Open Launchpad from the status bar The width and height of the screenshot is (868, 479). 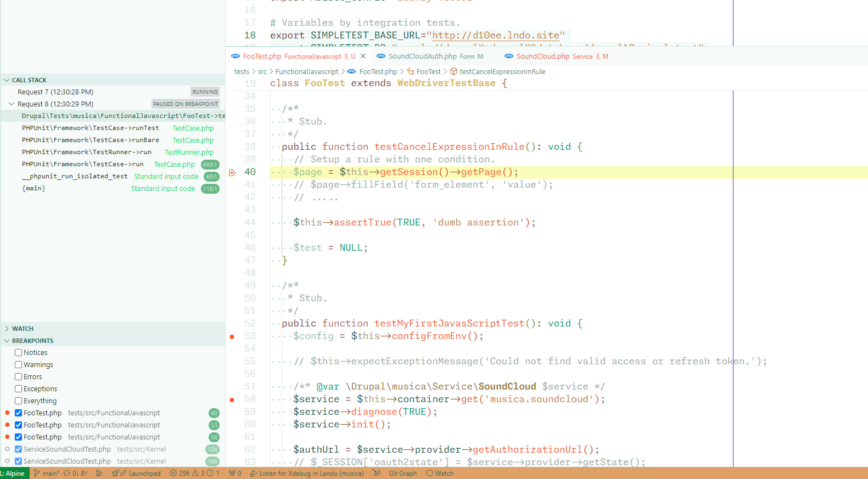136,474
